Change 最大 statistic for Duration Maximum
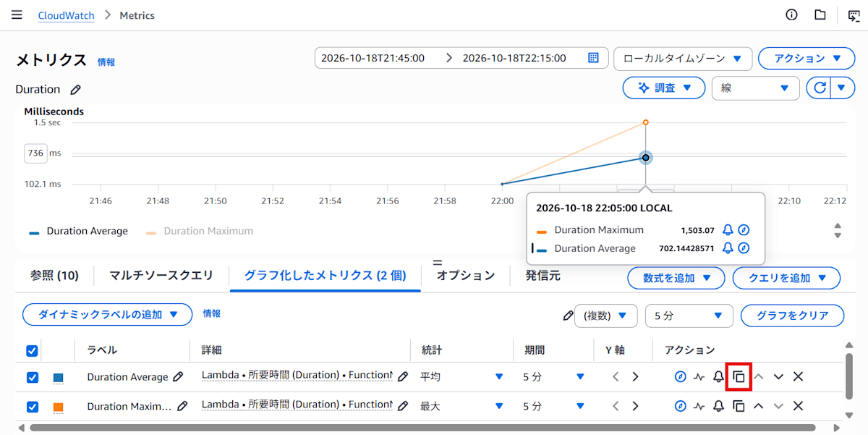 (x=461, y=406)
